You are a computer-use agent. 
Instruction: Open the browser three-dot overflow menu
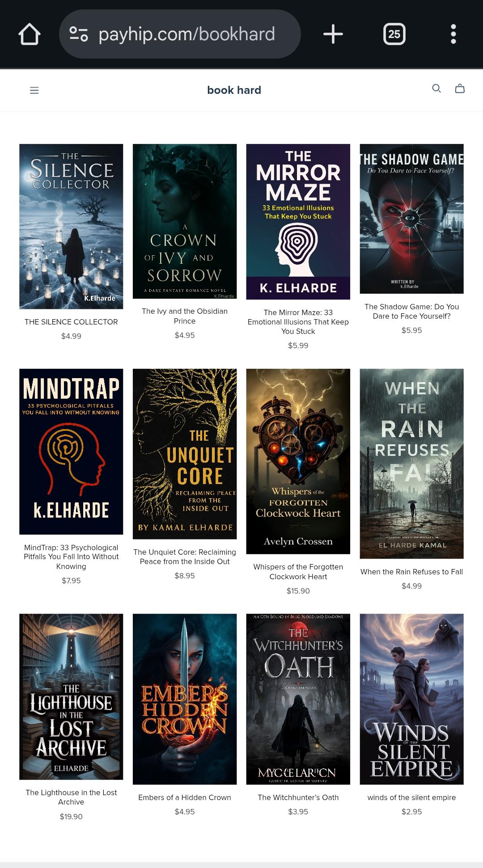pos(453,34)
